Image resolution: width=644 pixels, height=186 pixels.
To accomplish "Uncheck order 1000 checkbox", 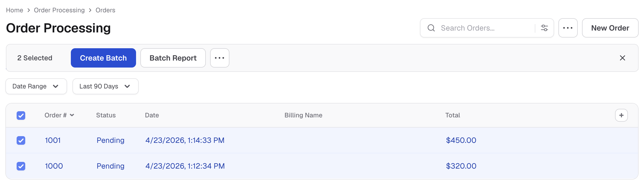I will 21,166.
